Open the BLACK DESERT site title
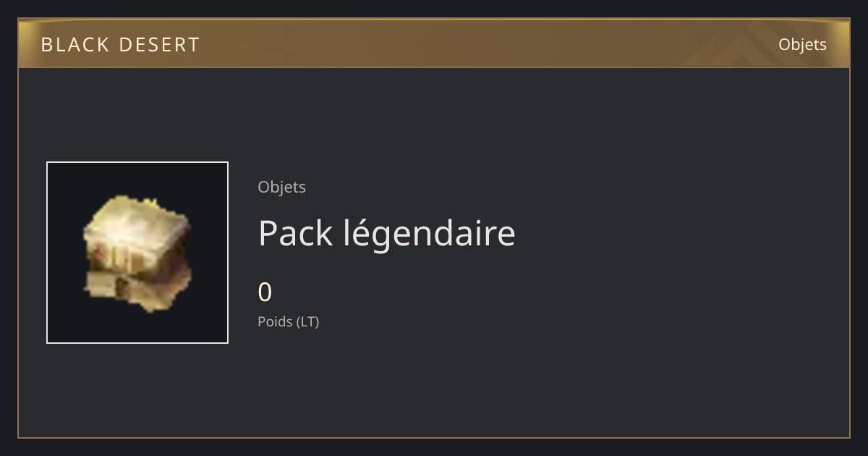 click(x=120, y=45)
